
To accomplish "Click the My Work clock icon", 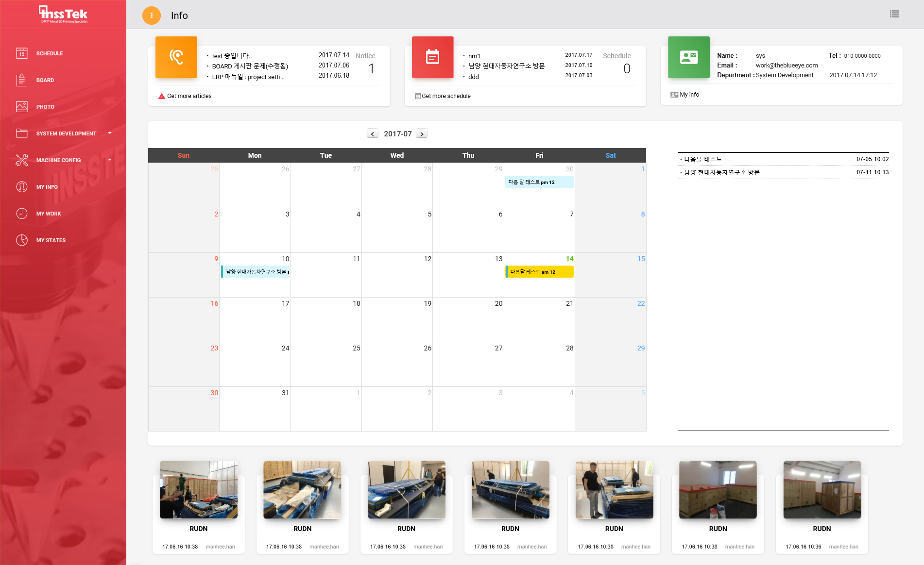I will (22, 214).
